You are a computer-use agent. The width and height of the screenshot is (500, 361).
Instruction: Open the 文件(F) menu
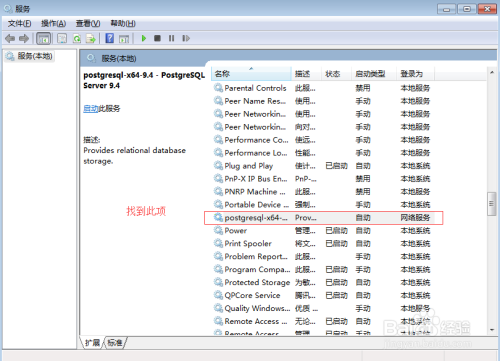click(19, 23)
